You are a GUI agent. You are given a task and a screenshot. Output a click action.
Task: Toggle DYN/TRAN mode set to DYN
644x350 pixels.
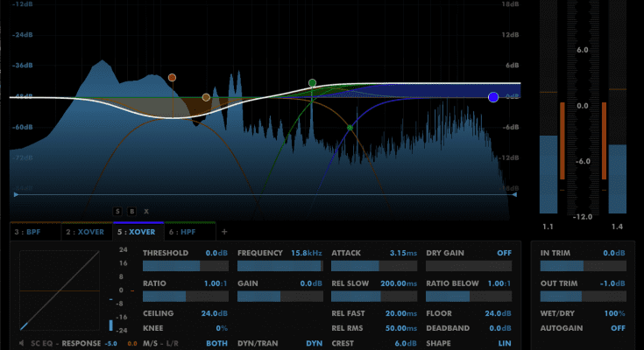pos(314,343)
